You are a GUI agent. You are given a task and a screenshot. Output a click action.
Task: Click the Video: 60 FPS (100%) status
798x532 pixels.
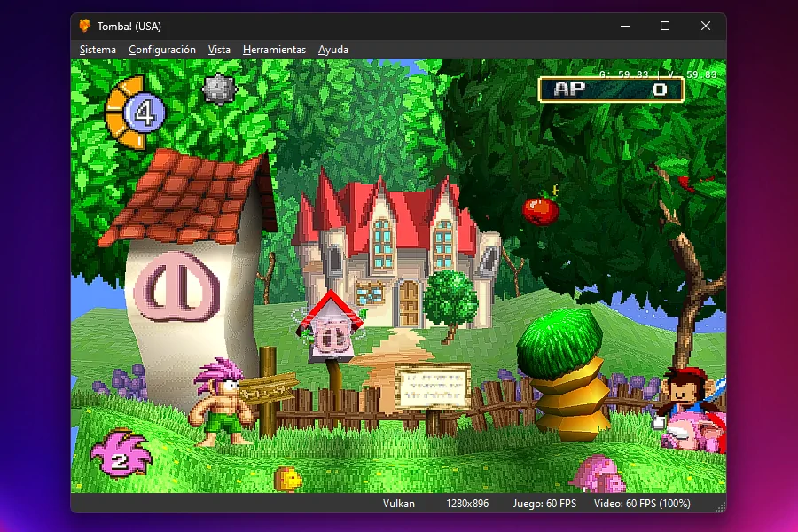pos(642,504)
